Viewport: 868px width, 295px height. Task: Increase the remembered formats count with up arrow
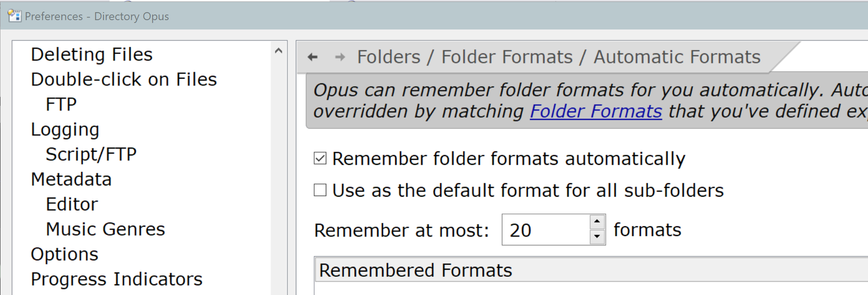(x=597, y=221)
